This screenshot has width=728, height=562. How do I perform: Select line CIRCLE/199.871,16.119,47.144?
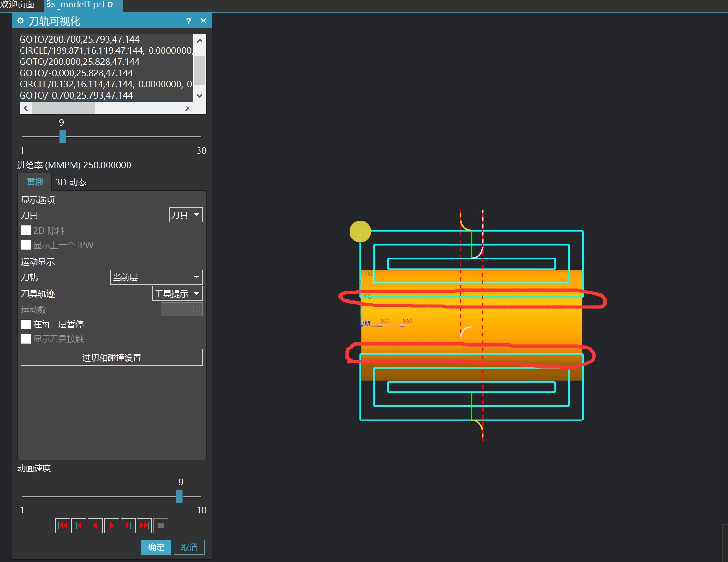tap(106, 50)
